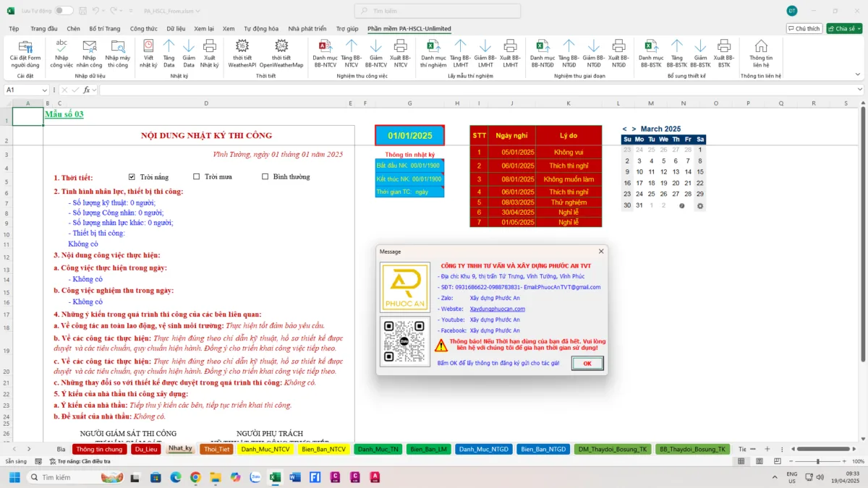Toggle the Trời nắng checkbox
This screenshot has height=488, width=868.
(x=132, y=176)
